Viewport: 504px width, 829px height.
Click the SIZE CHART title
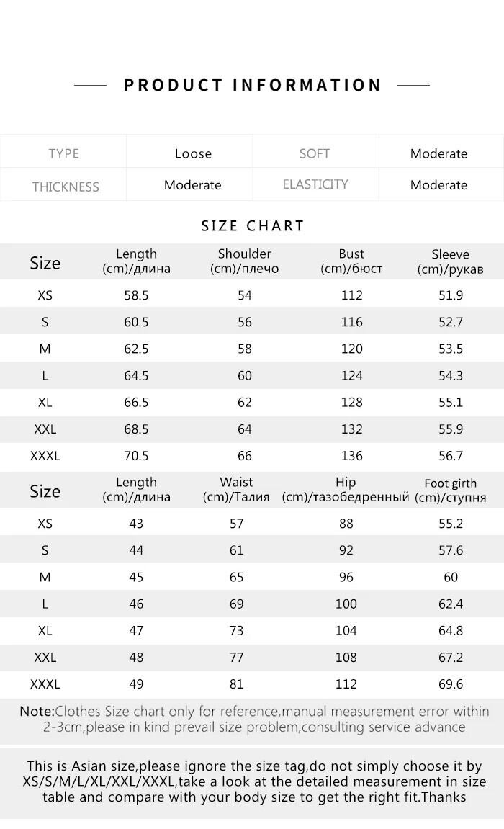click(253, 226)
